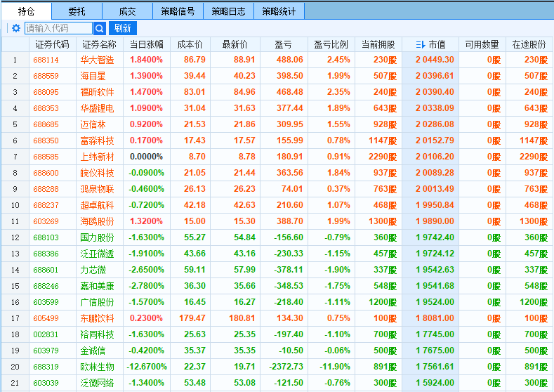
Task: Select the 华大智造 stock name
Action: (x=97, y=60)
